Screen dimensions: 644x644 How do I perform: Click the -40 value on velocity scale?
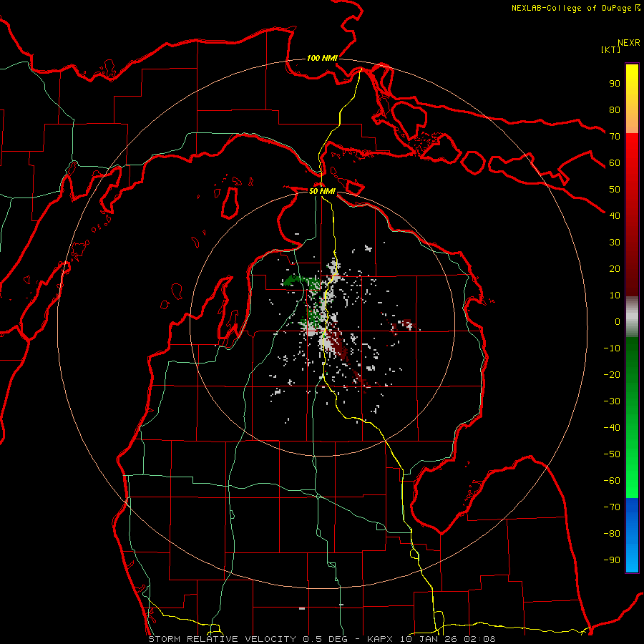tap(612, 428)
